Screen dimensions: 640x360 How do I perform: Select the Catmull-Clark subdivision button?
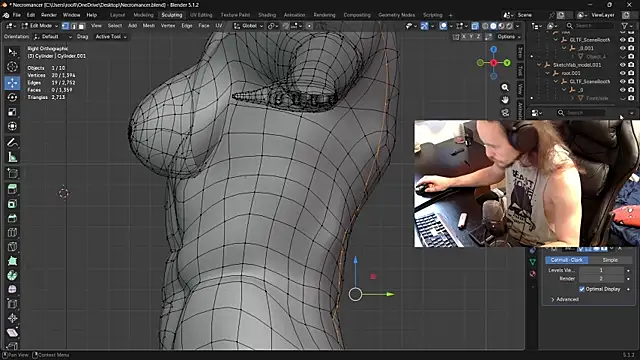567,260
